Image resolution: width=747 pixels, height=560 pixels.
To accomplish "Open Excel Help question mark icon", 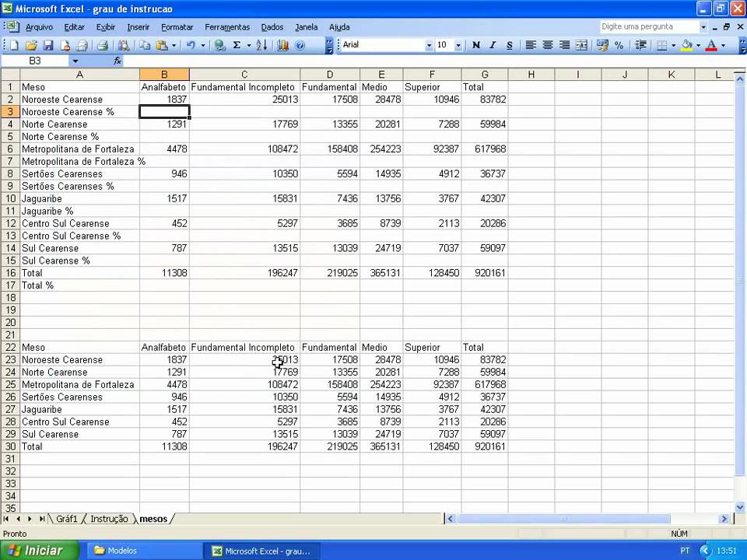I will [300, 45].
